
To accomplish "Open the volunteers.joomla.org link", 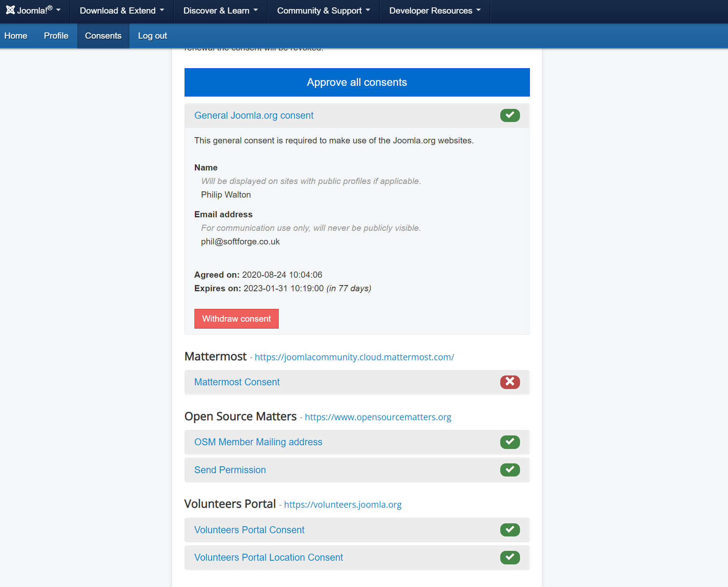I will (x=342, y=505).
